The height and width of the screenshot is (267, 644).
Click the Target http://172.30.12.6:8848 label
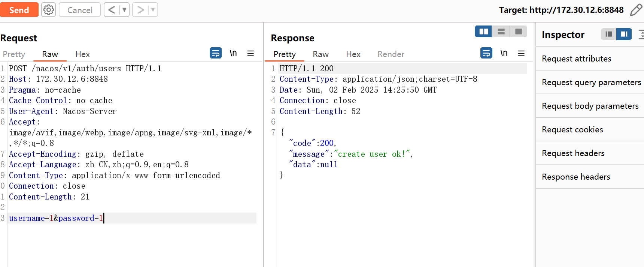click(561, 10)
